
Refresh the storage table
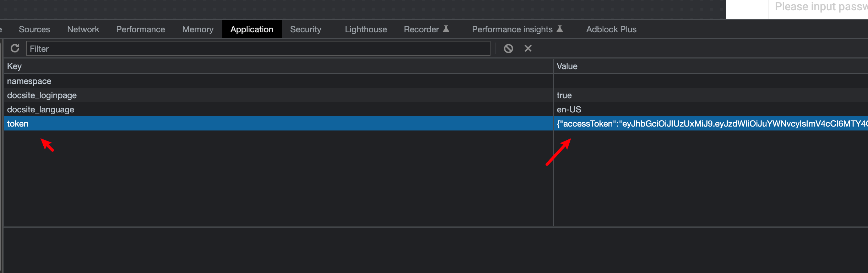[15, 48]
